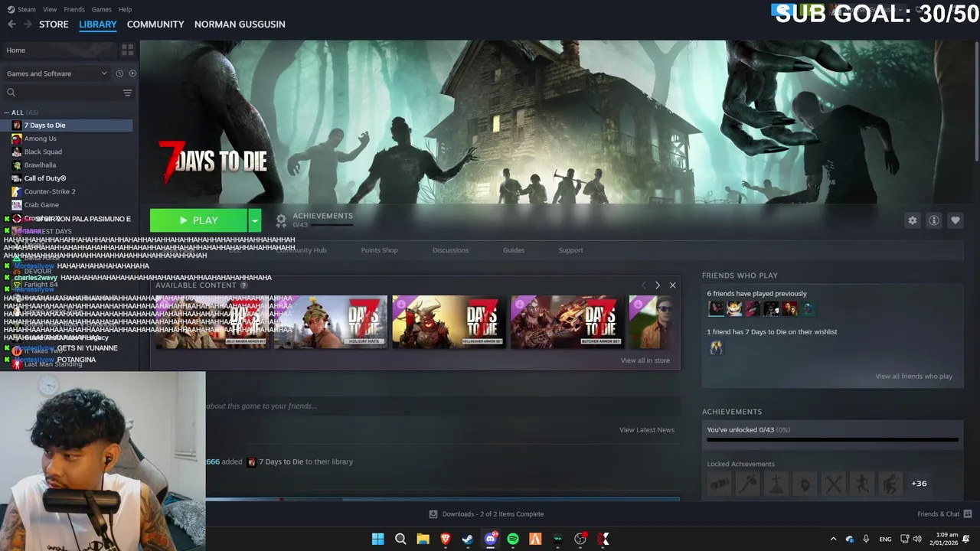Open NORMAN GUSGUSIN profile tab
The height and width of the screenshot is (551, 980).
[x=240, y=24]
